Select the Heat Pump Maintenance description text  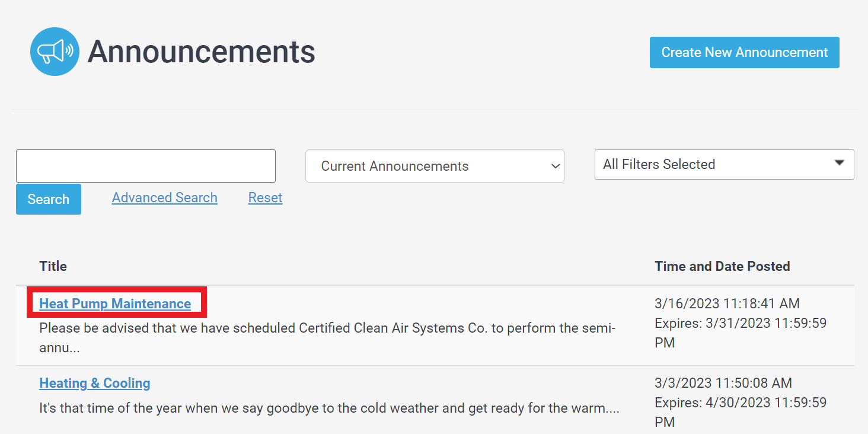[327, 338]
